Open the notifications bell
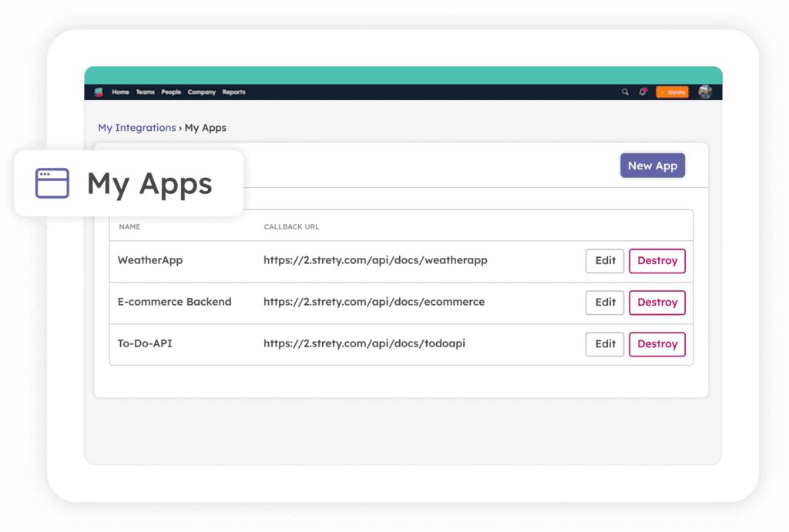Viewport: 789px width, 532px height. coord(643,92)
